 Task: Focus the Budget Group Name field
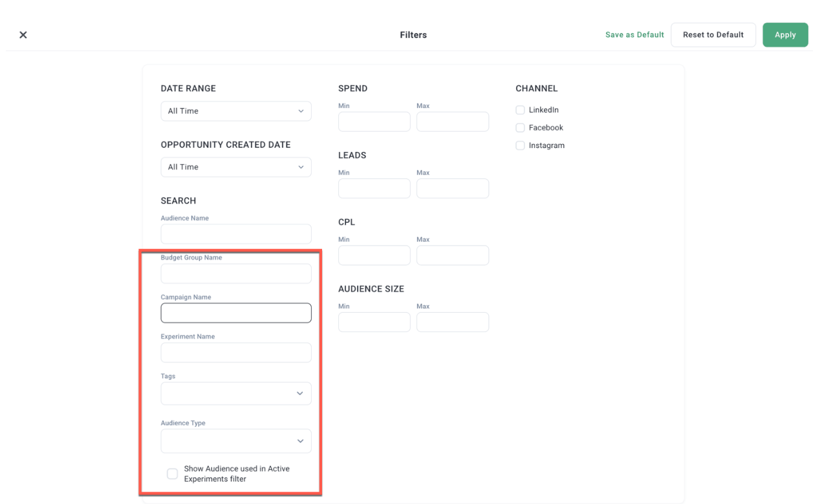(x=235, y=273)
